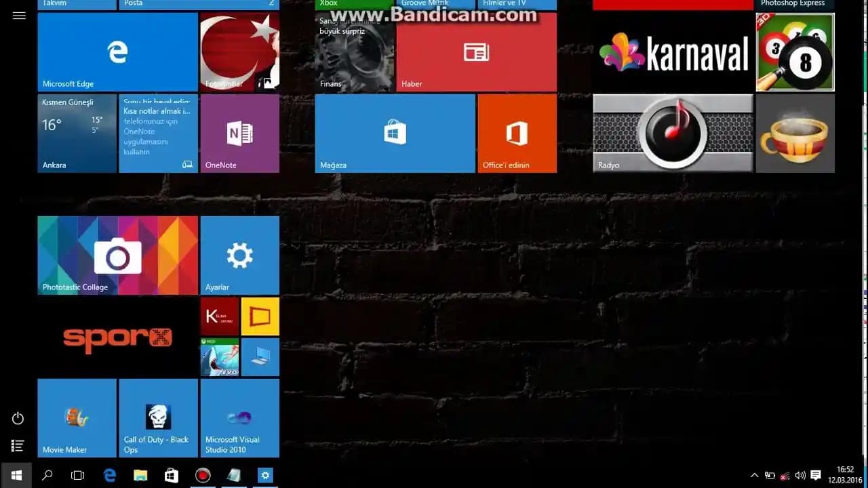The height and width of the screenshot is (488, 868).
Task: Open the clock showing 16:52
Action: click(843, 475)
